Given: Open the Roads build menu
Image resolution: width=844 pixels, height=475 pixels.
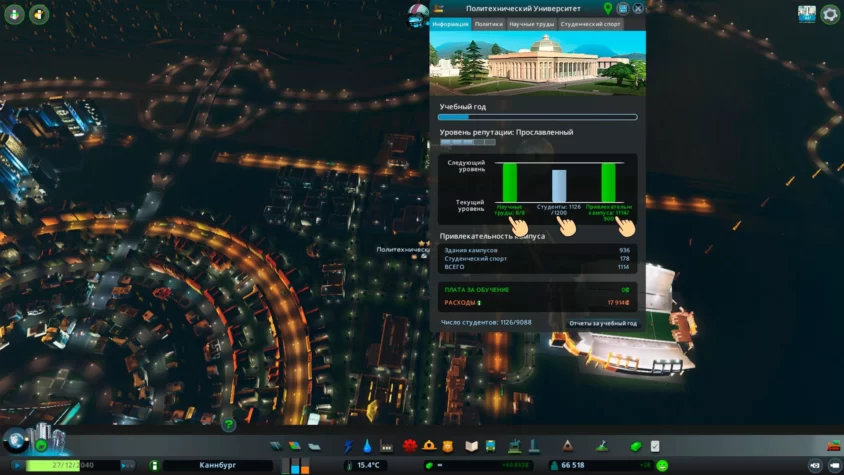Looking at the screenshot, I should 276,446.
